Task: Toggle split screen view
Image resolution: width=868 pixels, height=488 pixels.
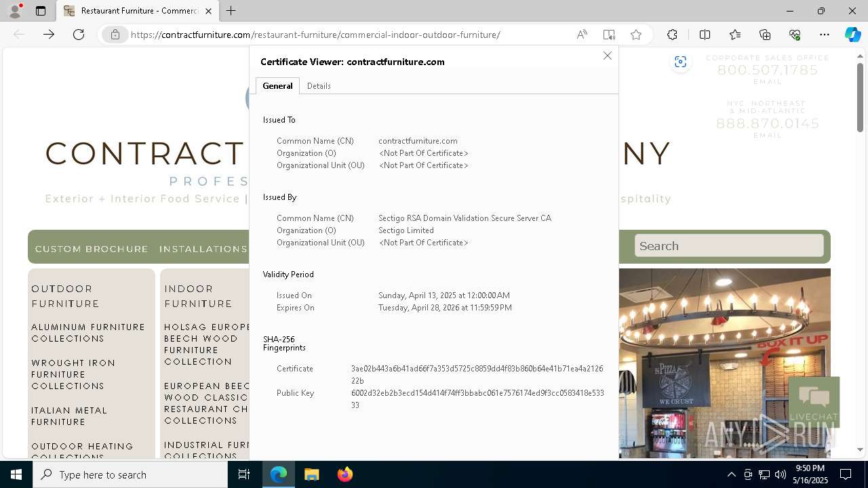Action: pyautogui.click(x=705, y=35)
